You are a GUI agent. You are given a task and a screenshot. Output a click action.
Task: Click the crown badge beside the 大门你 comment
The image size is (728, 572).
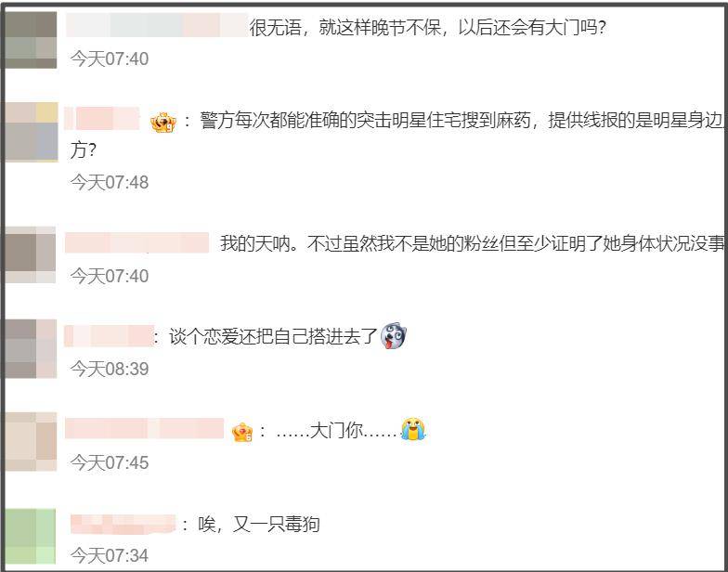point(242,433)
